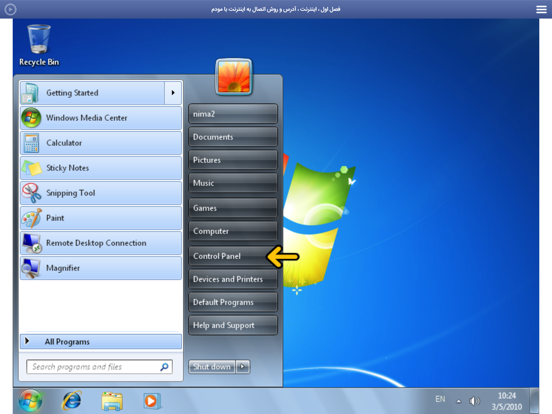
Task: Open Windows Explorer folder icon in taskbar
Action: [x=112, y=401]
